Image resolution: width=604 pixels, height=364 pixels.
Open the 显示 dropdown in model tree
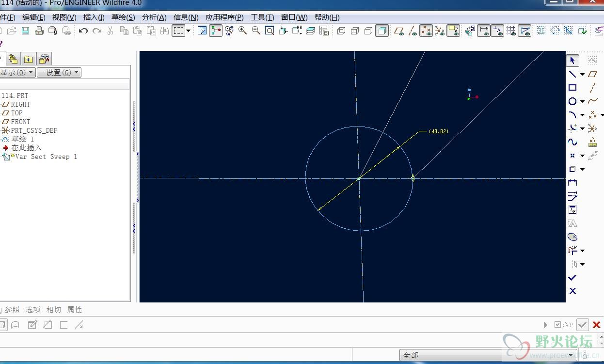pos(17,73)
